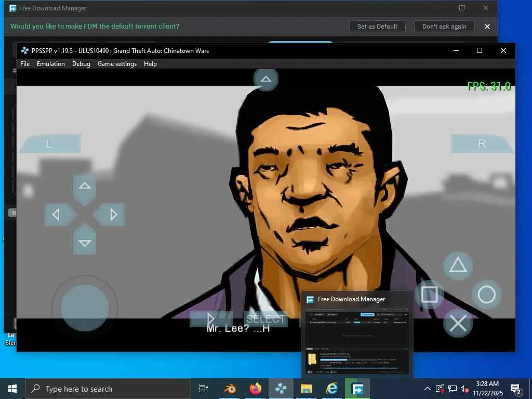Tap the D-pad down arrow
The height and width of the screenshot is (399, 532).
tap(85, 240)
